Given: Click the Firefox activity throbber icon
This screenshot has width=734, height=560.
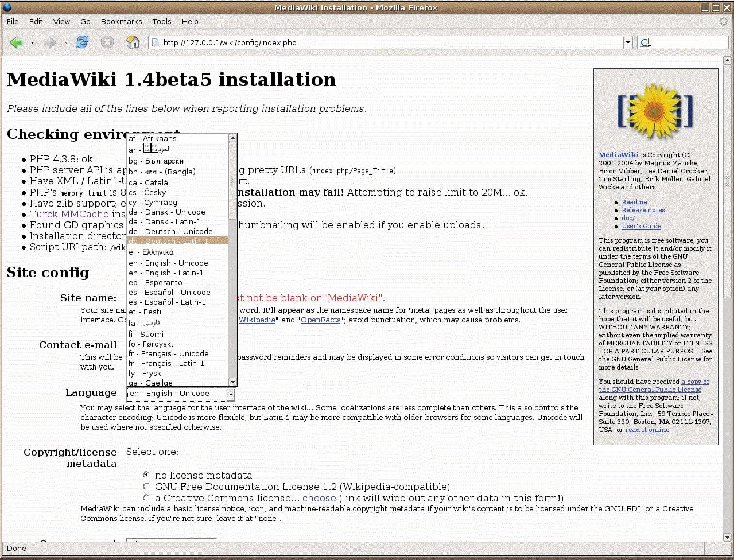Looking at the screenshot, I should pos(724,21).
